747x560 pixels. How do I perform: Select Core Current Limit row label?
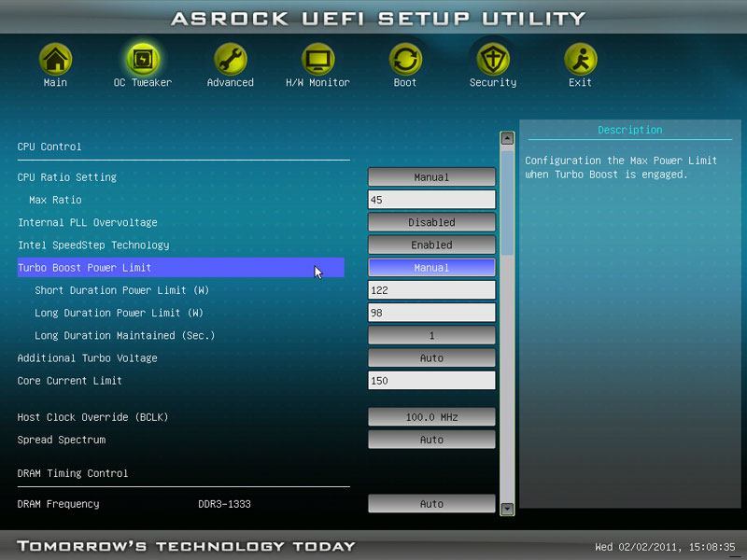(69, 381)
